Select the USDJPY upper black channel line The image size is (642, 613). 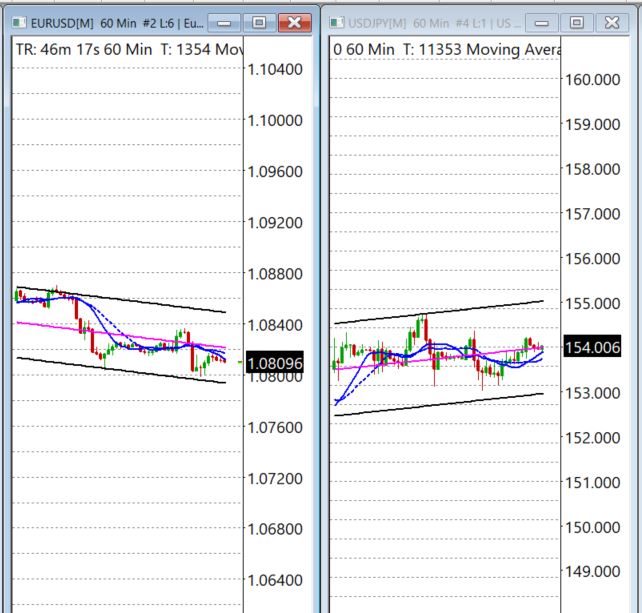pyautogui.click(x=439, y=312)
